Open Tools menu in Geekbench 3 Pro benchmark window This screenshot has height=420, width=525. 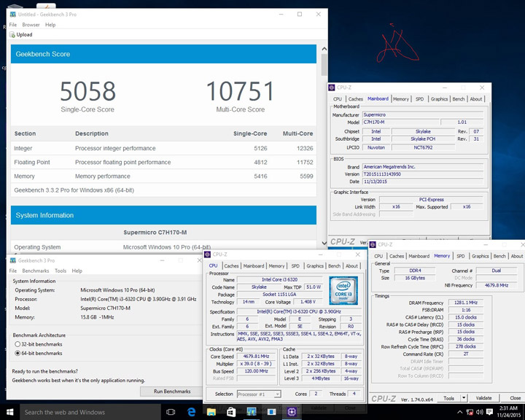61,271
